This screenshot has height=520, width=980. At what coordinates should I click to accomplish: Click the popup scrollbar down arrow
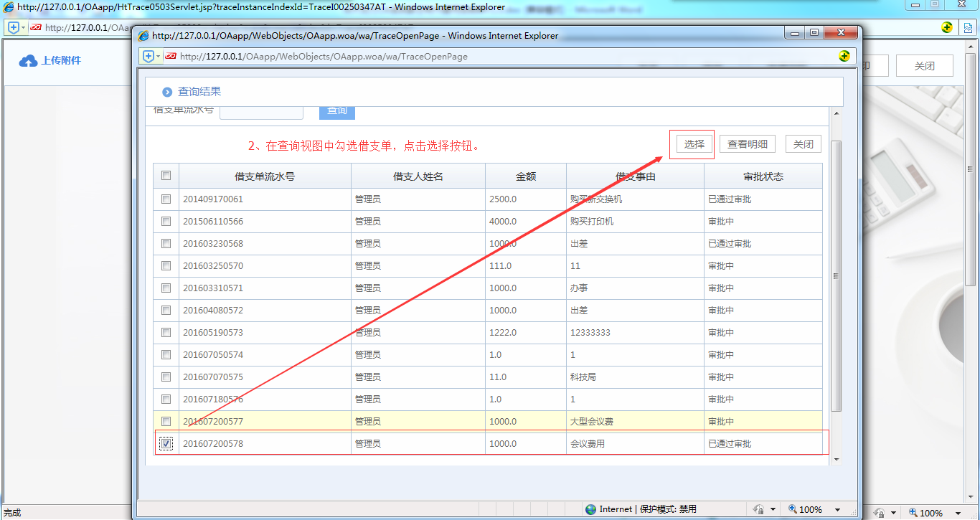click(835, 459)
